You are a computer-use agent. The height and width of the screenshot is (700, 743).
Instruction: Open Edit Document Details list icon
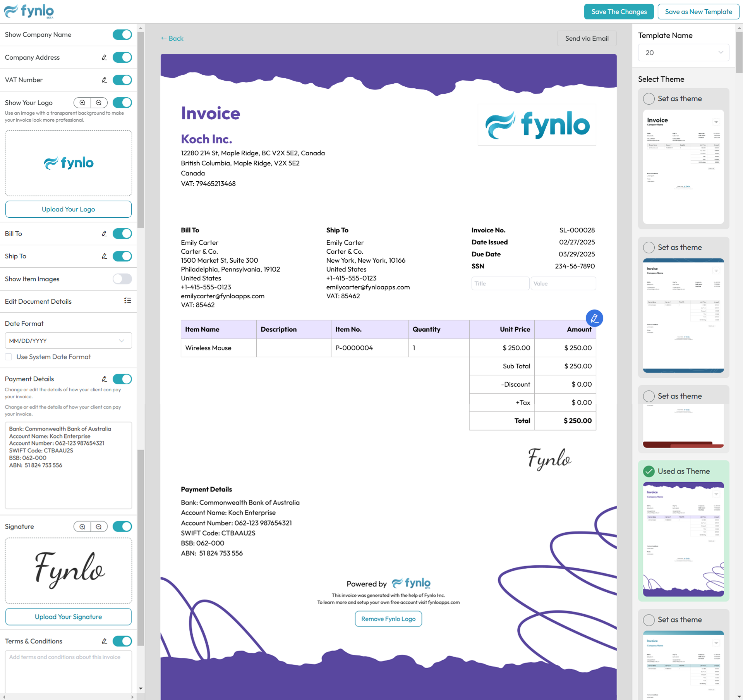tap(127, 301)
